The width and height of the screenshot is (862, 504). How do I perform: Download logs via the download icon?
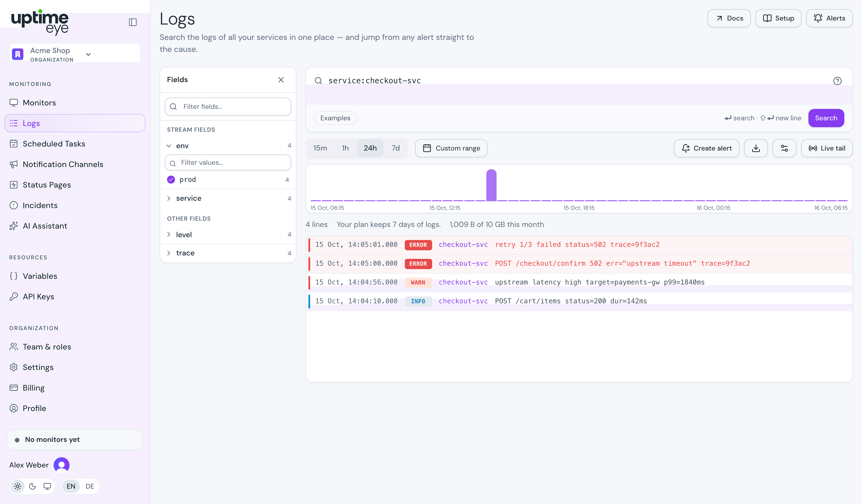[x=756, y=148]
